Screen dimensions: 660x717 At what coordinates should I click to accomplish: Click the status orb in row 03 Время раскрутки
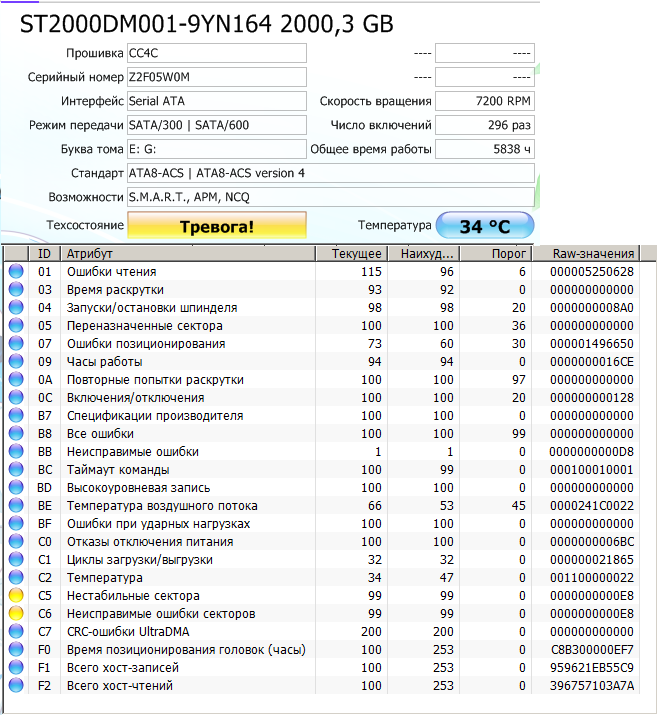[x=16, y=290]
